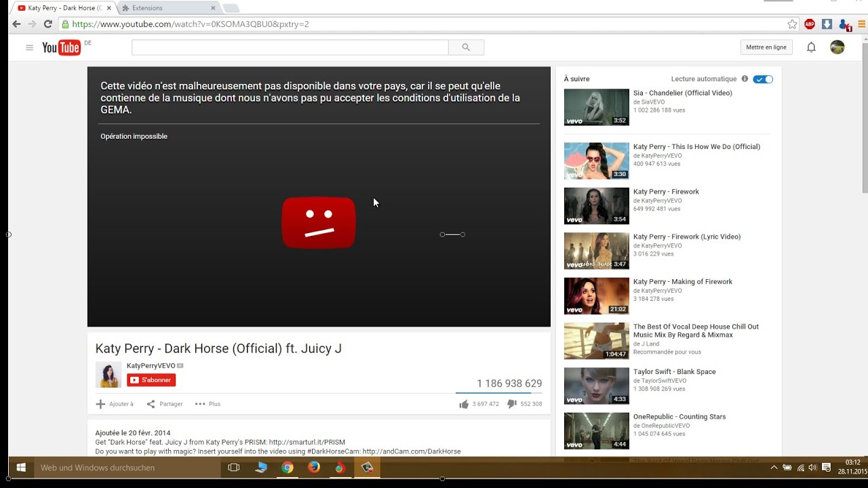The height and width of the screenshot is (488, 868).
Task: Open Katy Perry Firework 3:54 thumbnail
Action: point(597,206)
